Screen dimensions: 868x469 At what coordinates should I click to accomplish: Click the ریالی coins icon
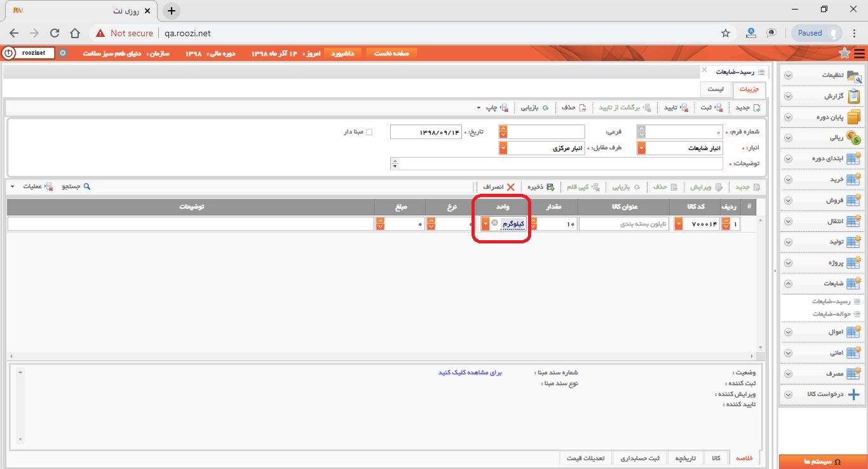coord(854,138)
